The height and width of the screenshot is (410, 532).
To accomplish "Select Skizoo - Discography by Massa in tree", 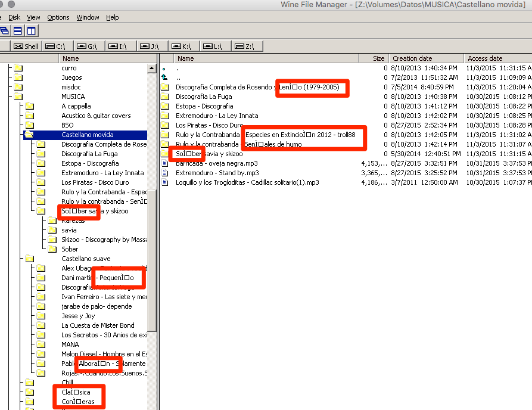I will tap(104, 240).
